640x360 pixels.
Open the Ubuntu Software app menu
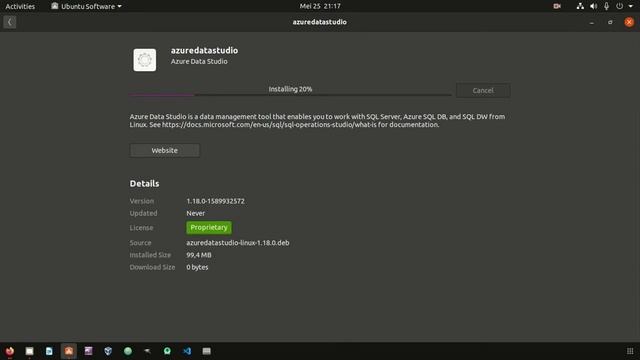[86, 6]
